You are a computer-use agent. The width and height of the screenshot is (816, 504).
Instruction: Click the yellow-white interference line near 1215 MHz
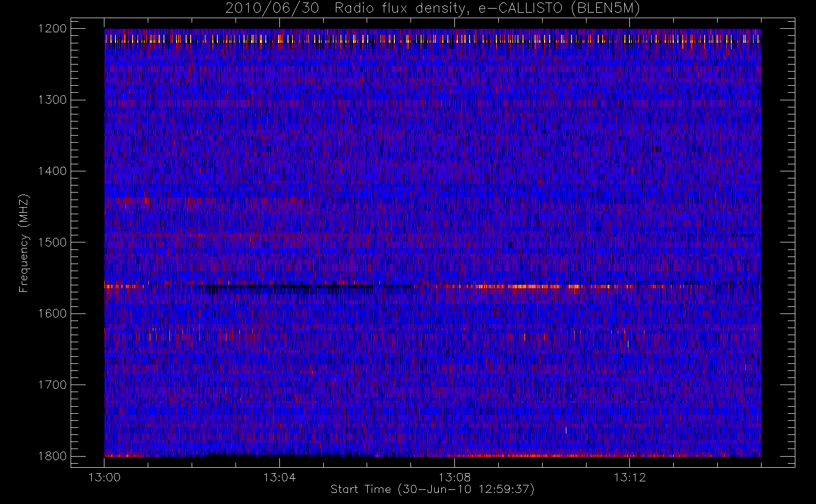[x=433, y=39]
